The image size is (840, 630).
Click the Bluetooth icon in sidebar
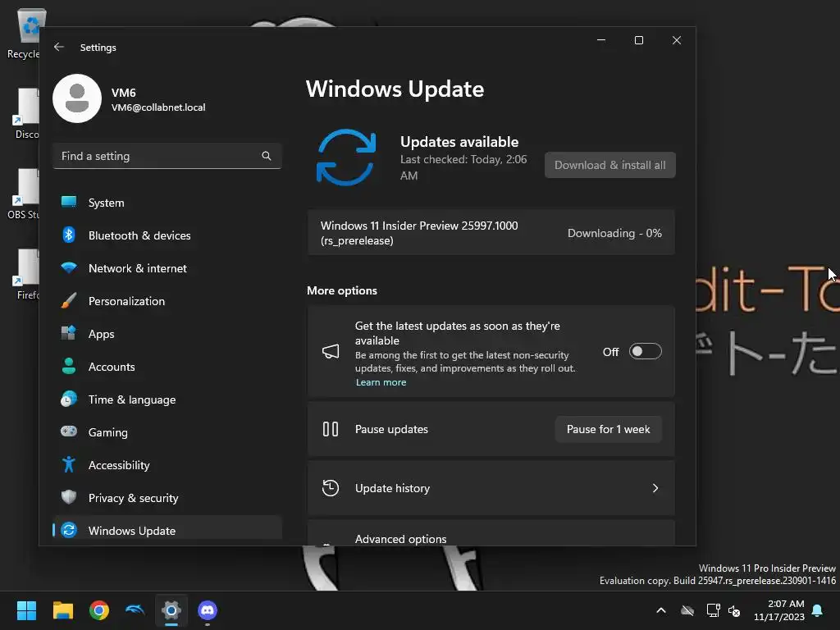click(x=69, y=235)
